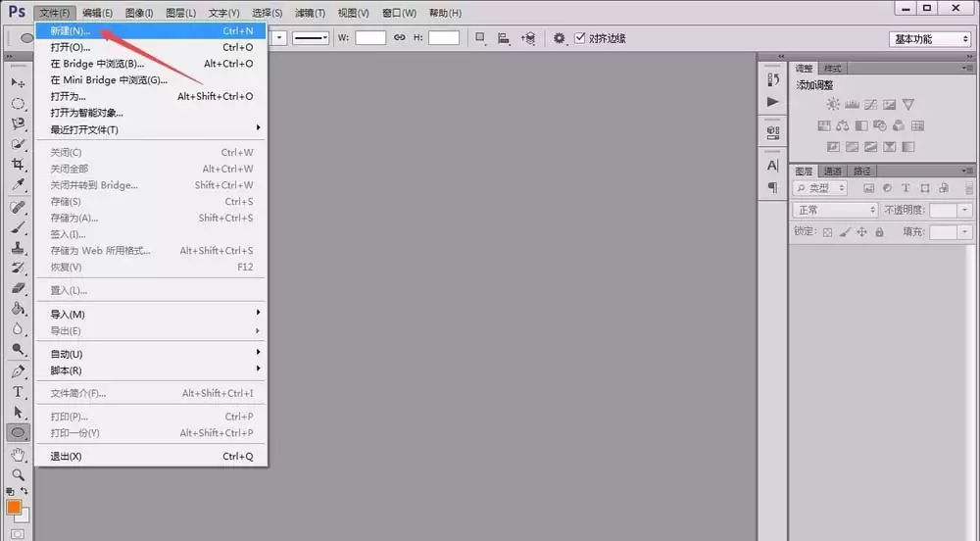Open the layer filter type dropdown 类型

(820, 188)
